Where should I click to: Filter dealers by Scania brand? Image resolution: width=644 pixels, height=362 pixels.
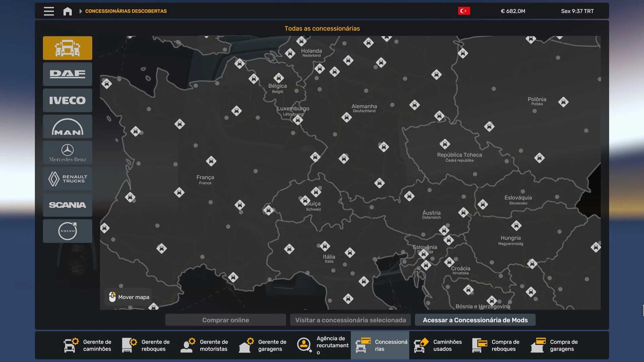(x=67, y=205)
